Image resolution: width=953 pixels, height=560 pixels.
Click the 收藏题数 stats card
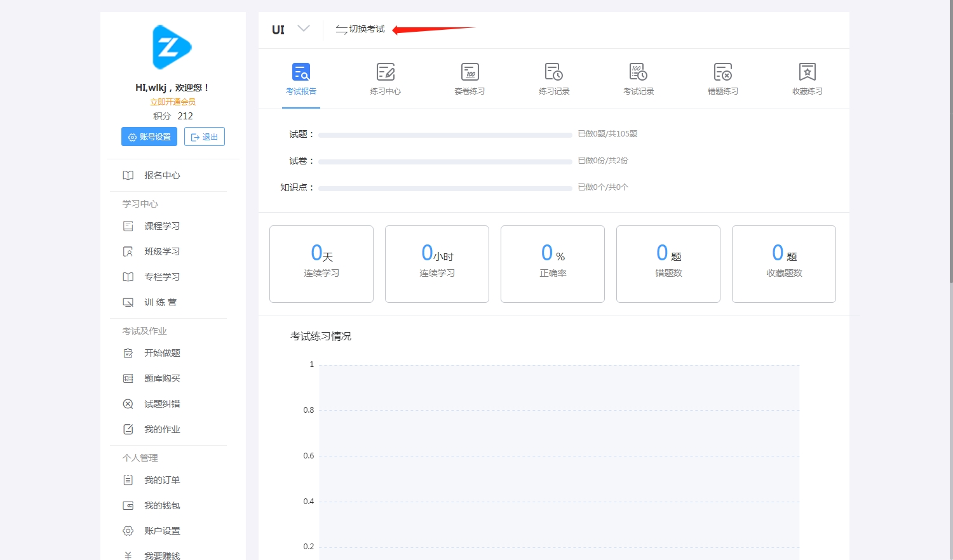[784, 264]
